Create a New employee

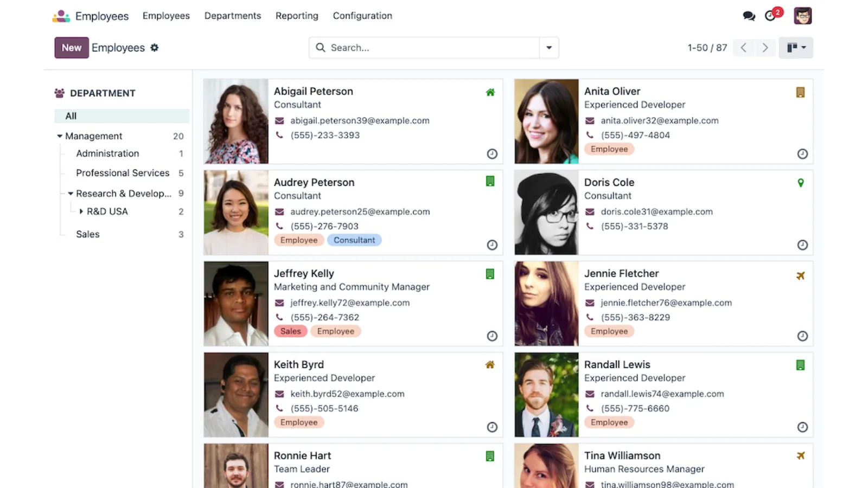click(x=72, y=48)
